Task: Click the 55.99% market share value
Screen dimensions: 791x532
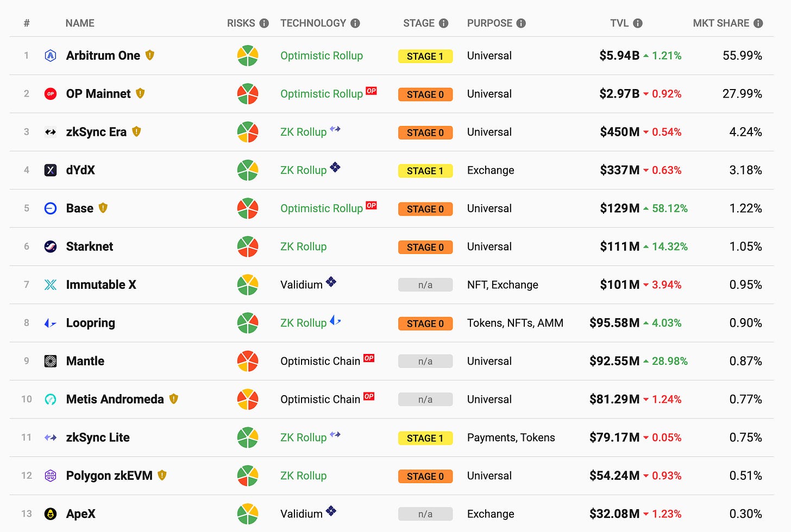Action: point(742,55)
